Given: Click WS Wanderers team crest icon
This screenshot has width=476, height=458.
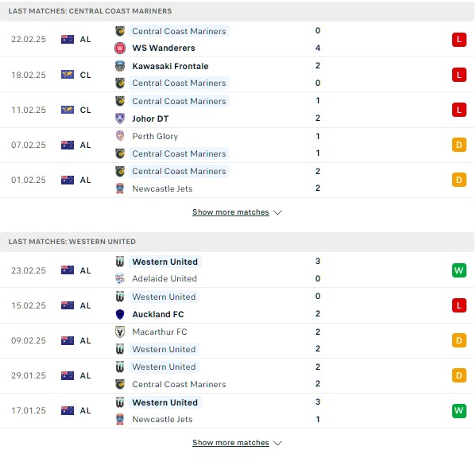Looking at the screenshot, I should coord(120,48).
